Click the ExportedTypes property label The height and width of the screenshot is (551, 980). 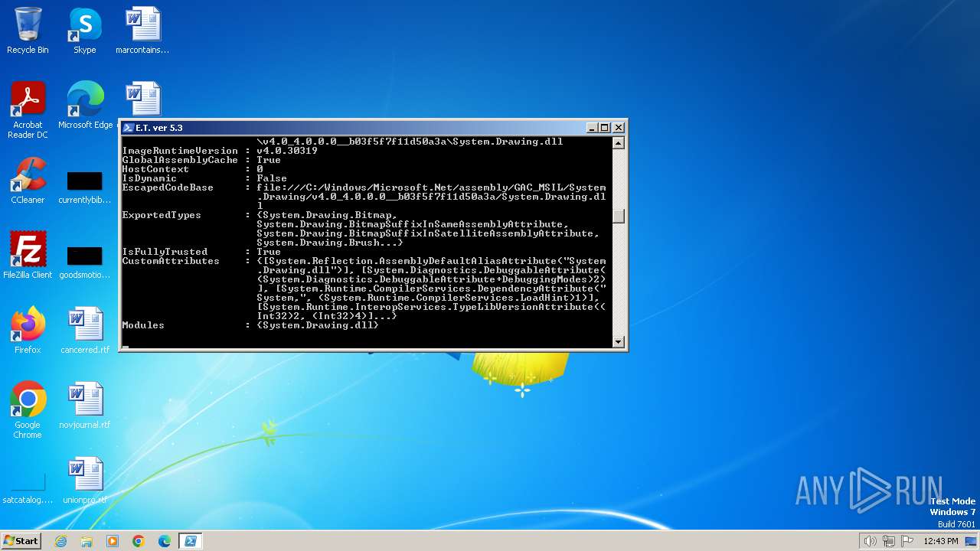point(162,215)
